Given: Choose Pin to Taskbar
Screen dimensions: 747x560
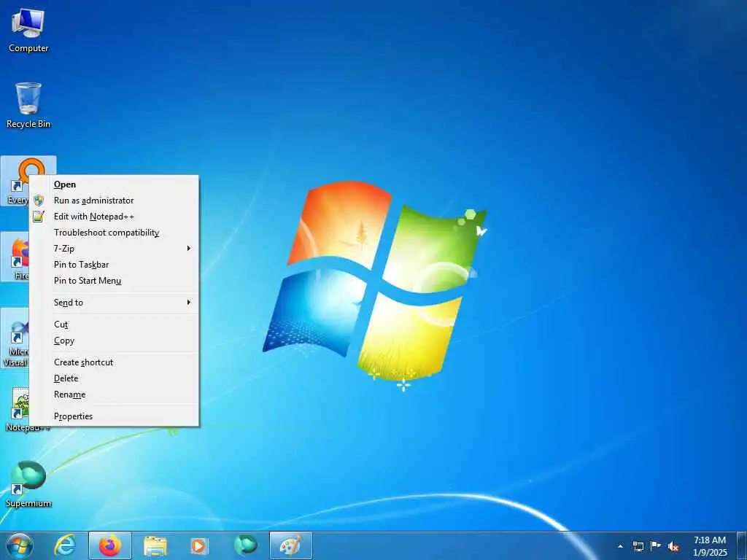Looking at the screenshot, I should pyautogui.click(x=115, y=265).
